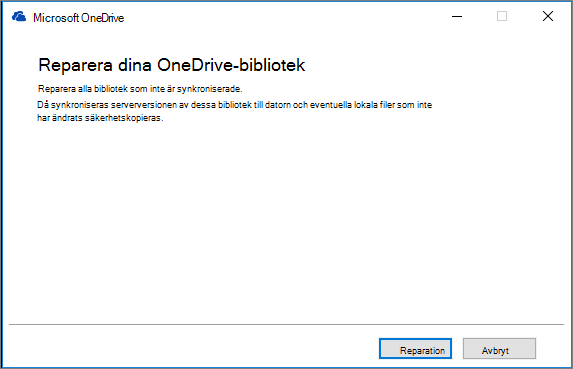The width and height of the screenshot is (573, 369).
Task: Close the OneDrive repair dialog
Action: (548, 16)
